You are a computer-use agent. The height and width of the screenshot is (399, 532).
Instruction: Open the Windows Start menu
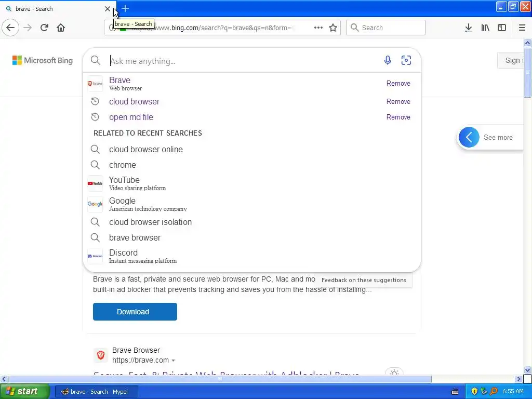pyautogui.click(x=24, y=391)
